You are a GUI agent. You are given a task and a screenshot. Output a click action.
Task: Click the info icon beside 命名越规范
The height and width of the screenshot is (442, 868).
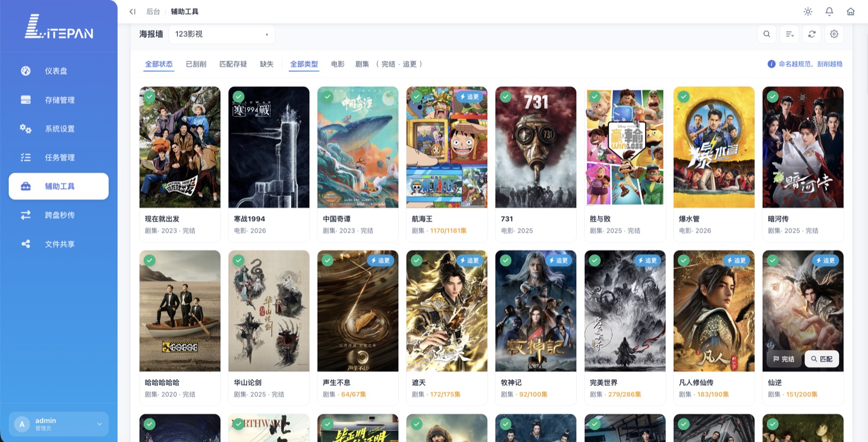[x=771, y=64]
